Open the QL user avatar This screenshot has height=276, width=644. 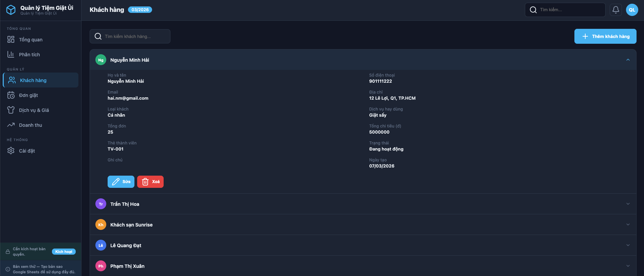632,10
